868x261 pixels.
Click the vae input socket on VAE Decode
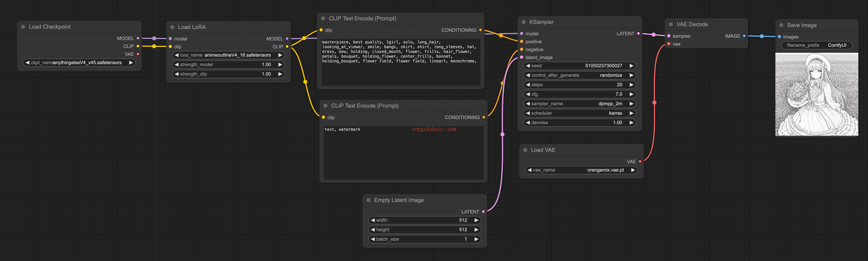click(x=669, y=44)
